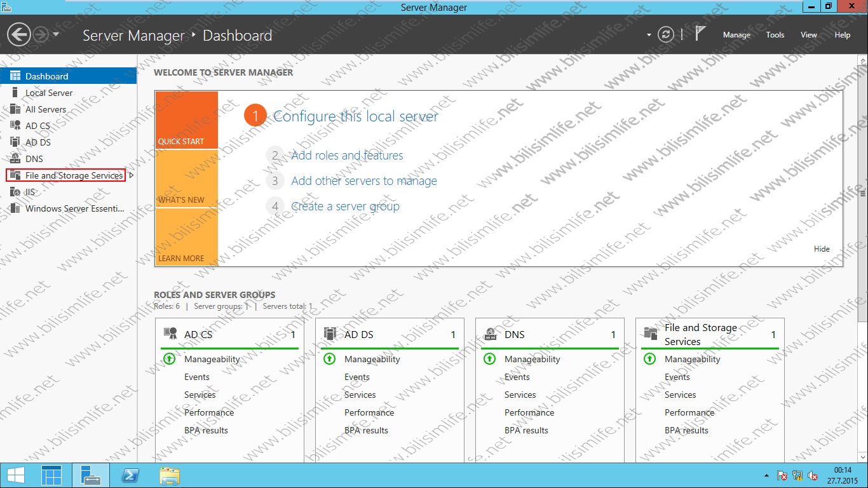Click the All Servers sidebar icon
Image resolution: width=868 pixels, height=488 pixels.
[x=15, y=109]
